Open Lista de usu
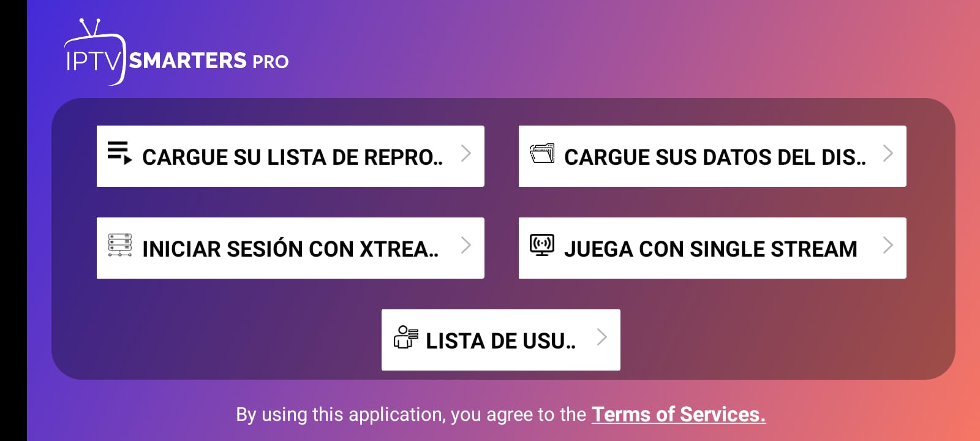Image resolution: width=980 pixels, height=441 pixels. tap(501, 340)
